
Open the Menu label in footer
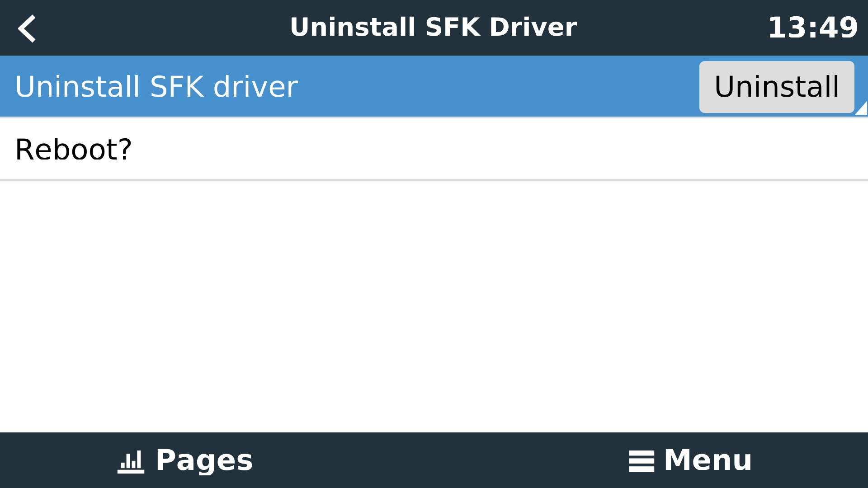coord(708,460)
